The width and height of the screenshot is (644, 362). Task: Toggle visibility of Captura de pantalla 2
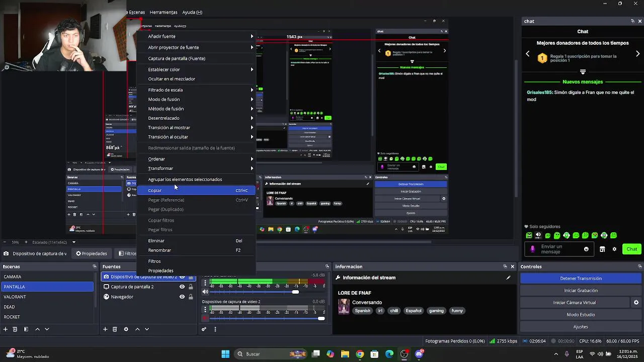pyautogui.click(x=182, y=287)
